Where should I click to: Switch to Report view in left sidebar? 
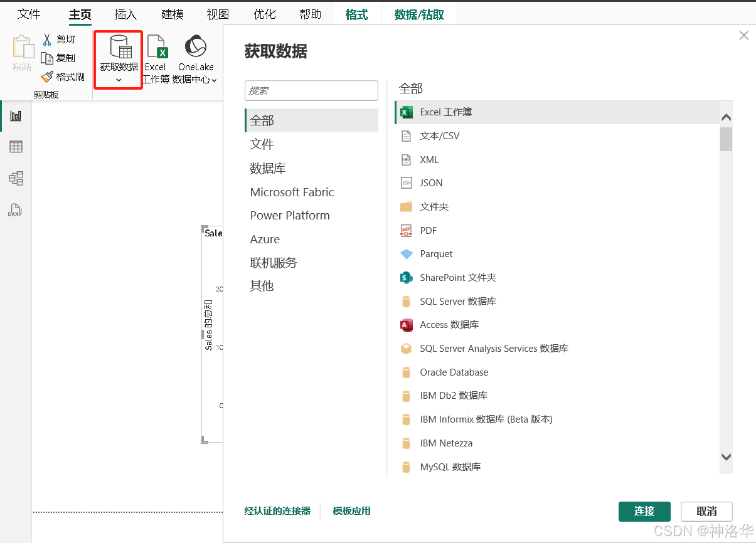click(16, 116)
